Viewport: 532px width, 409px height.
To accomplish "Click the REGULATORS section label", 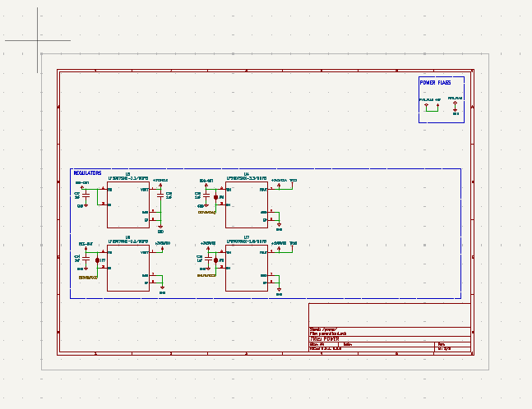I will pos(87,173).
